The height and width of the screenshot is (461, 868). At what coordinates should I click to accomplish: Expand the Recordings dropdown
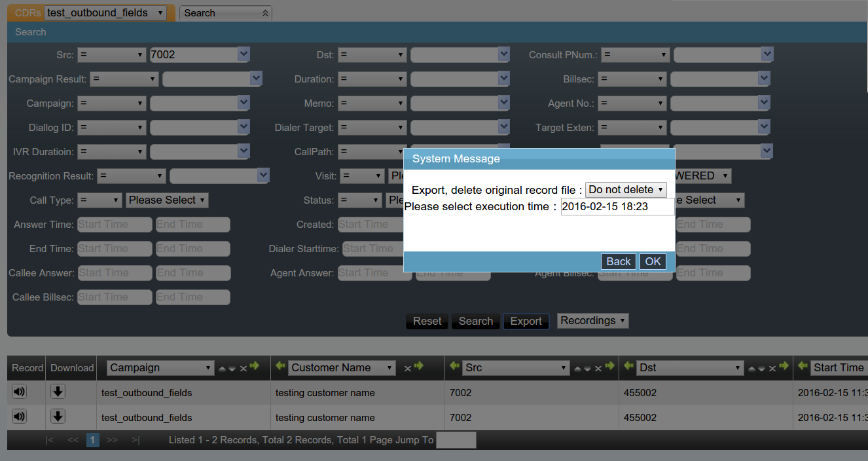pyautogui.click(x=592, y=321)
